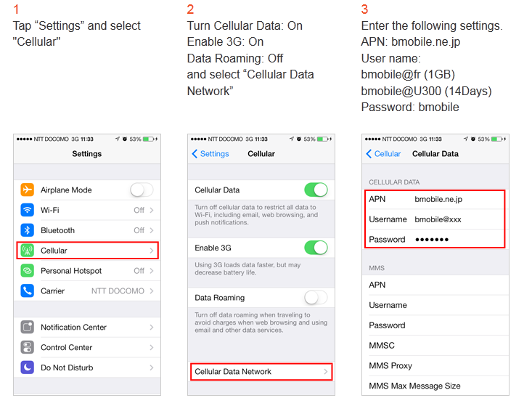The image size is (532, 406).
Task: Open the Carrier NTT DOCOMO row
Action: [87, 291]
